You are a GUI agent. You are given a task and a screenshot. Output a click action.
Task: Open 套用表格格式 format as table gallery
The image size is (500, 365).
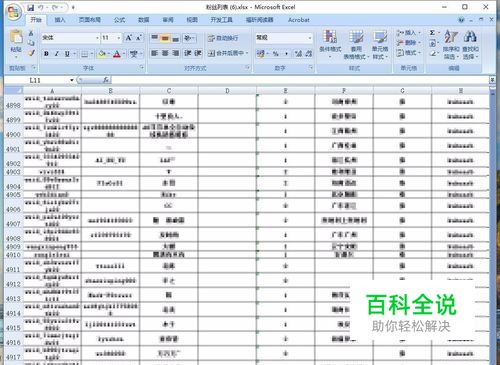[356, 45]
